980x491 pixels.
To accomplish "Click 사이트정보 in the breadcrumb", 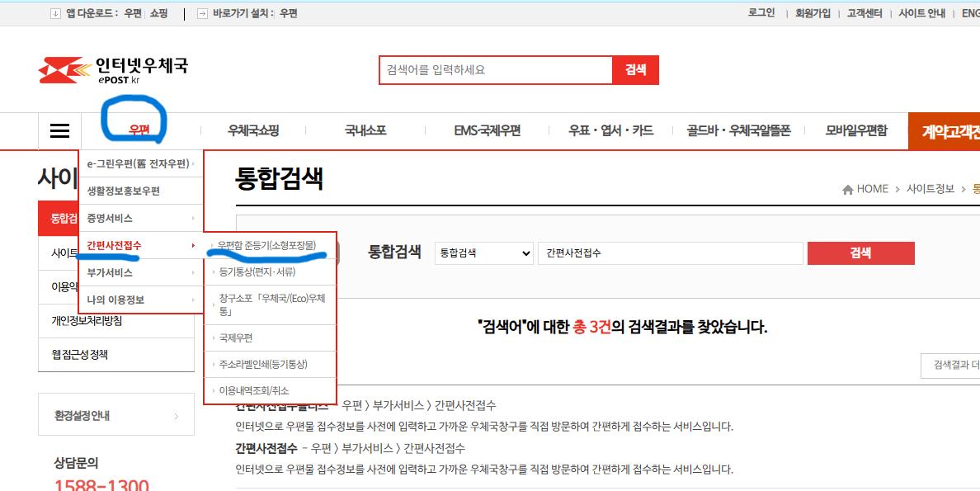I will click(931, 189).
